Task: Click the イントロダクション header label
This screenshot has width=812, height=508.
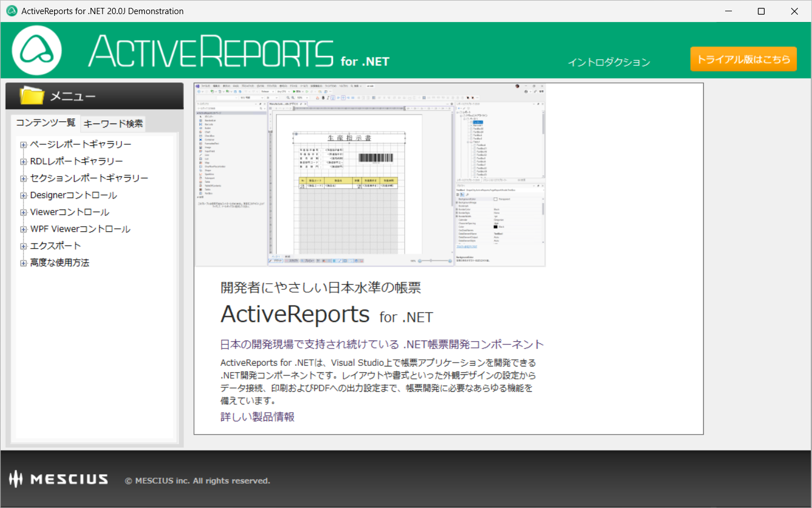Action: [x=609, y=62]
